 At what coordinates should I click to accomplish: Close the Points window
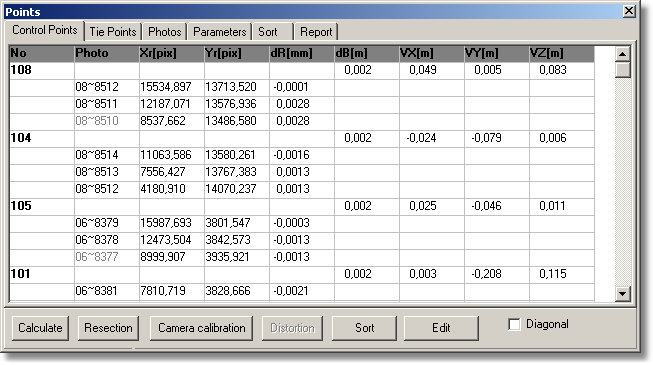coord(629,11)
